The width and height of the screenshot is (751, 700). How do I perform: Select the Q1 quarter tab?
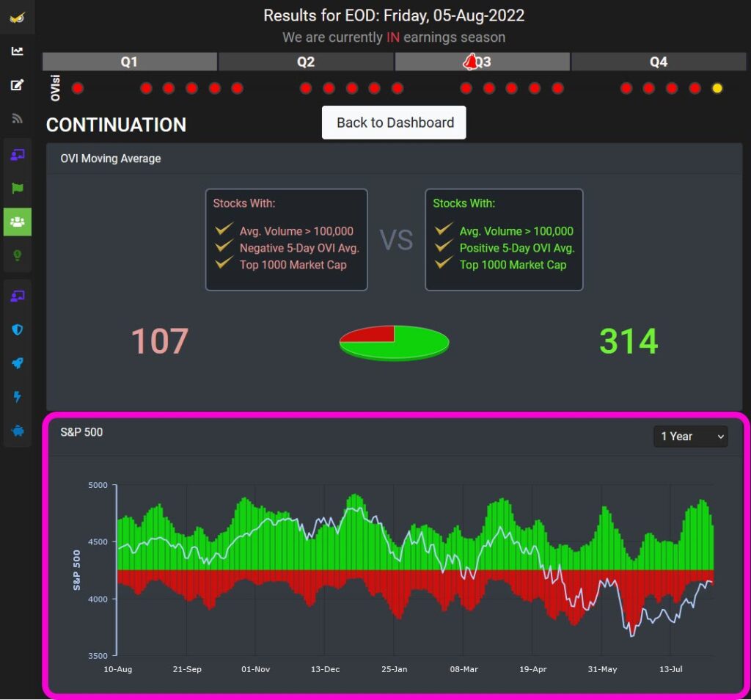(x=129, y=62)
